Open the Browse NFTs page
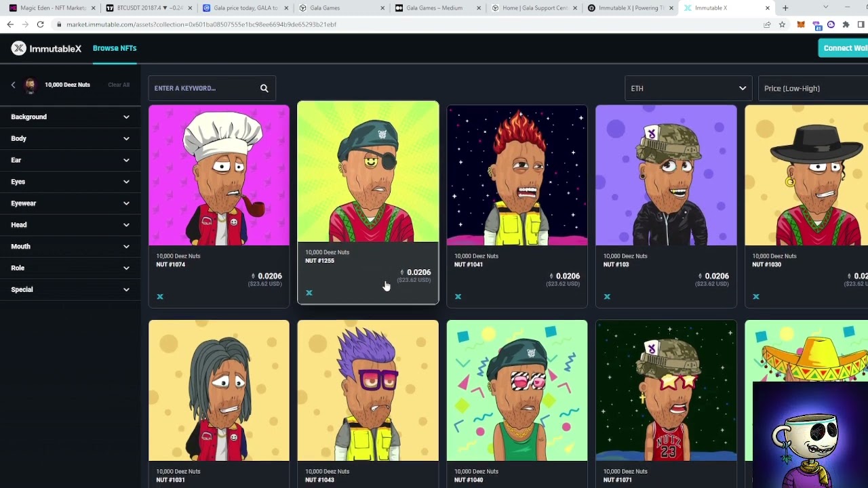Image resolution: width=868 pixels, height=488 pixels. point(115,48)
